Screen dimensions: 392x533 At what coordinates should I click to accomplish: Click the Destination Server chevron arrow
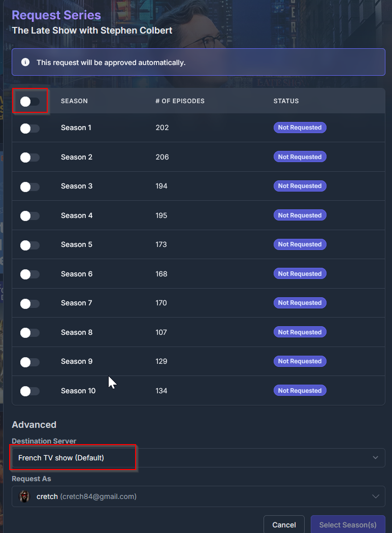point(375,458)
